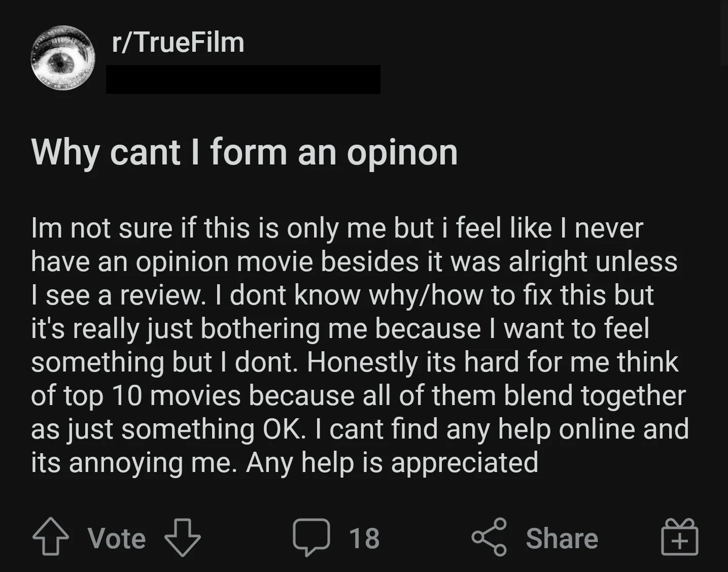Open comments via the speech bubble icon
Image resolution: width=728 pixels, height=572 pixels.
click(311, 537)
